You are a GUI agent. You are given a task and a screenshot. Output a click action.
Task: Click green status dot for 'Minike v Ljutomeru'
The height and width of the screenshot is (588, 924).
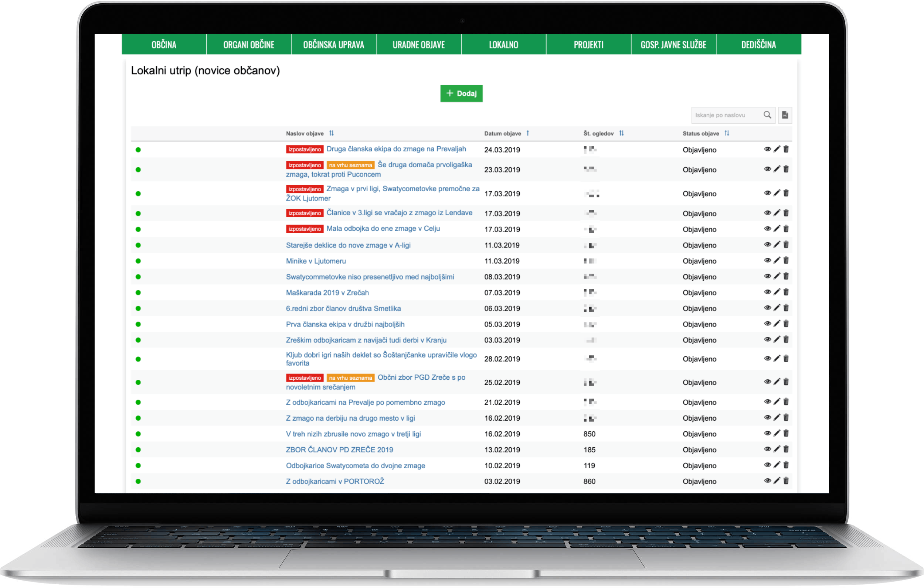[138, 261]
